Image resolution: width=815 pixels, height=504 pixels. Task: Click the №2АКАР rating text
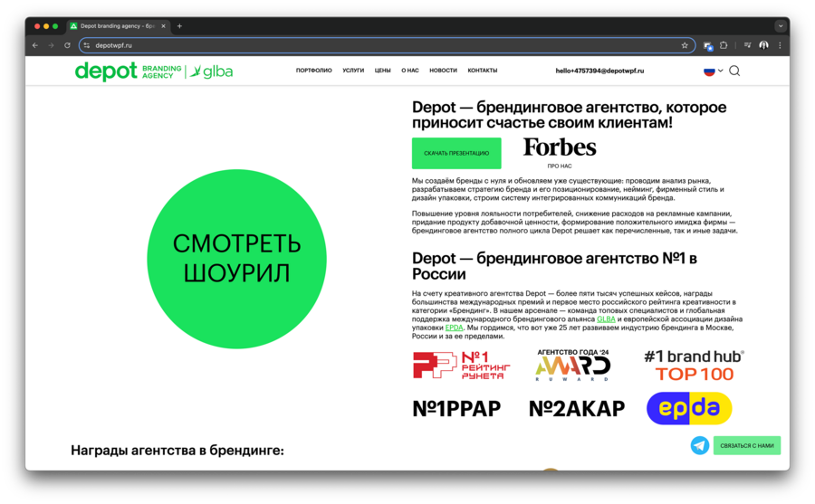pos(577,409)
